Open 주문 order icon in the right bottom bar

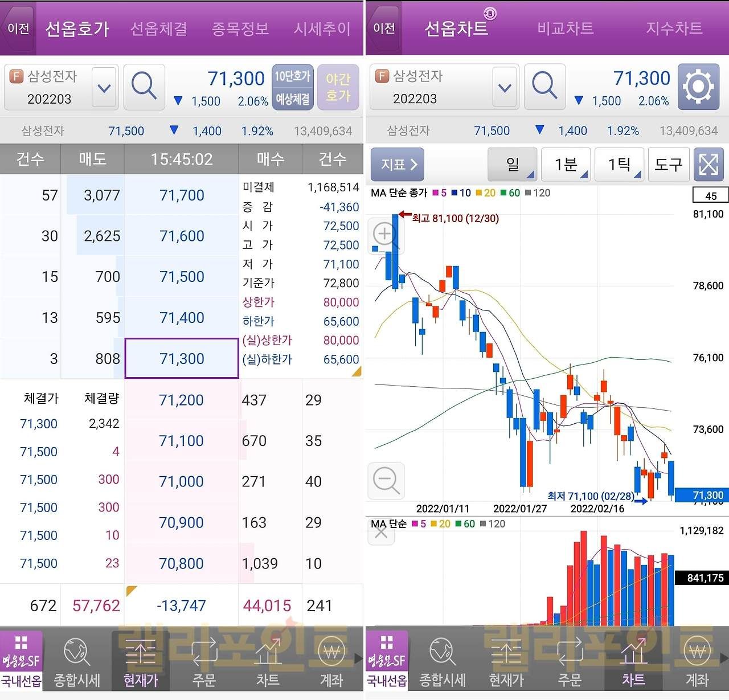[x=570, y=661]
